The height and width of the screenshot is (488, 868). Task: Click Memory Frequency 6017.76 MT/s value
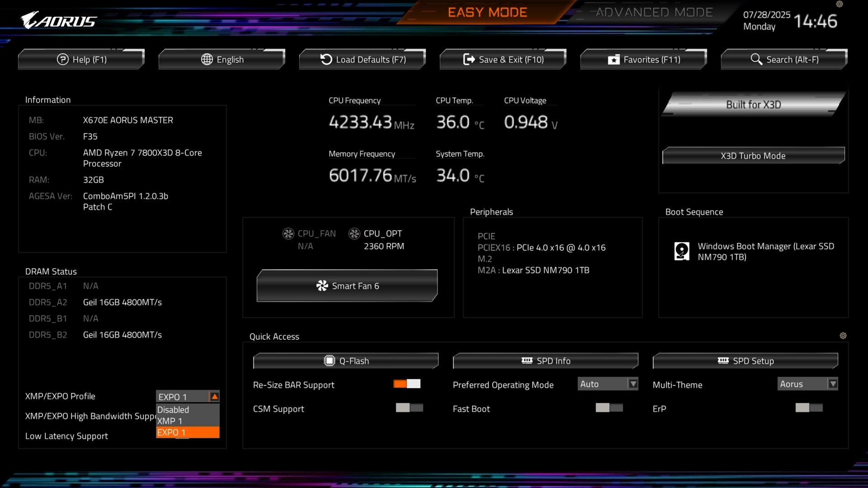click(373, 176)
